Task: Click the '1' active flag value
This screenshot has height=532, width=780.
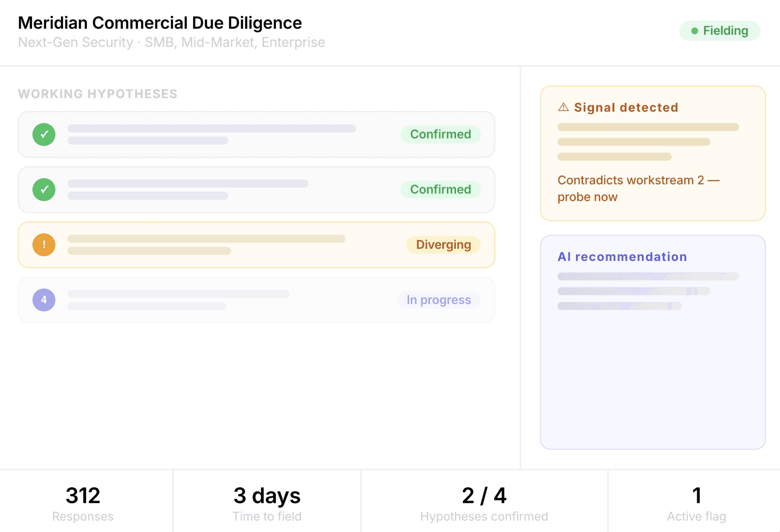Action: click(697, 495)
